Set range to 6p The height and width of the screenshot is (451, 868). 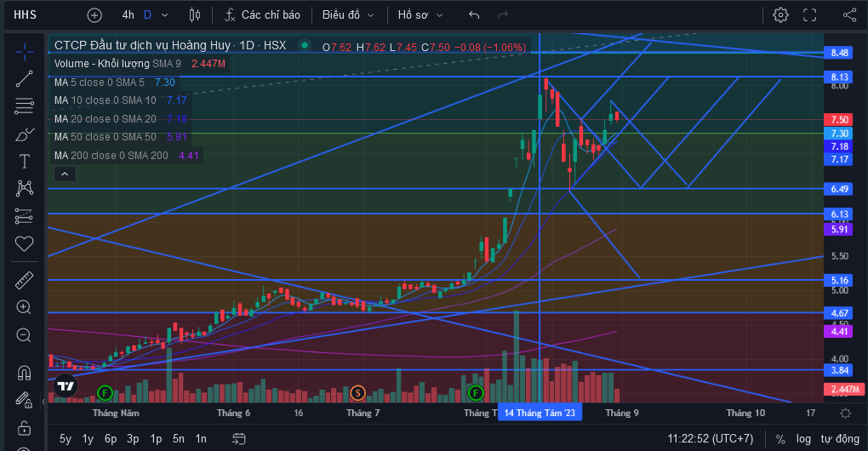pos(111,439)
